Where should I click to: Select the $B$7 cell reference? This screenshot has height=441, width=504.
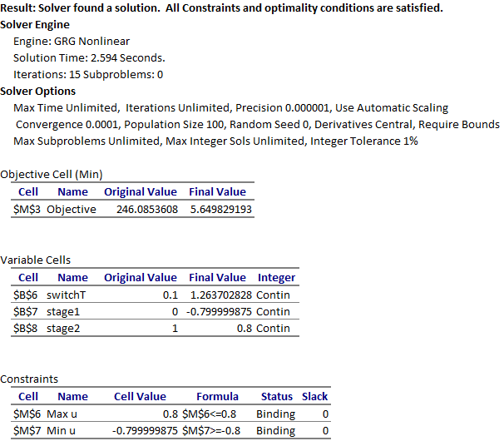coord(26,312)
